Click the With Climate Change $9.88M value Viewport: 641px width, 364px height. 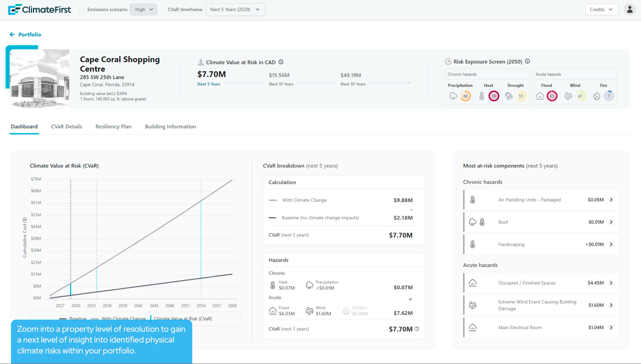click(403, 200)
